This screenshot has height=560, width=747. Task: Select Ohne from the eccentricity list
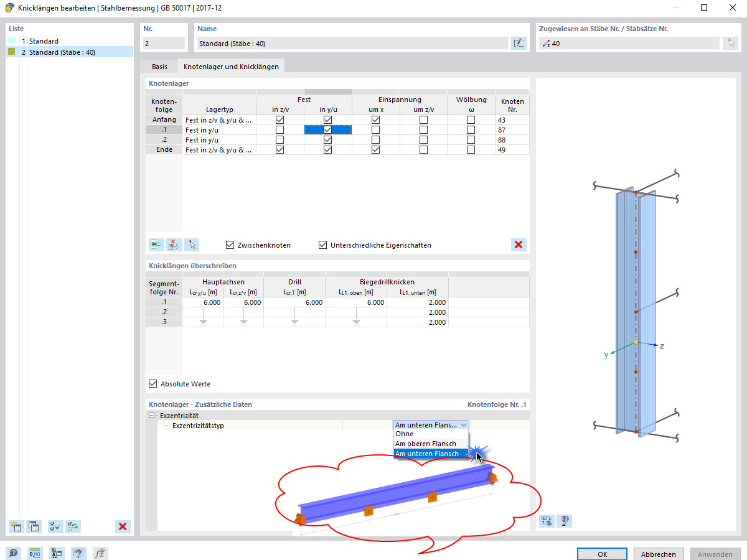coord(431,434)
